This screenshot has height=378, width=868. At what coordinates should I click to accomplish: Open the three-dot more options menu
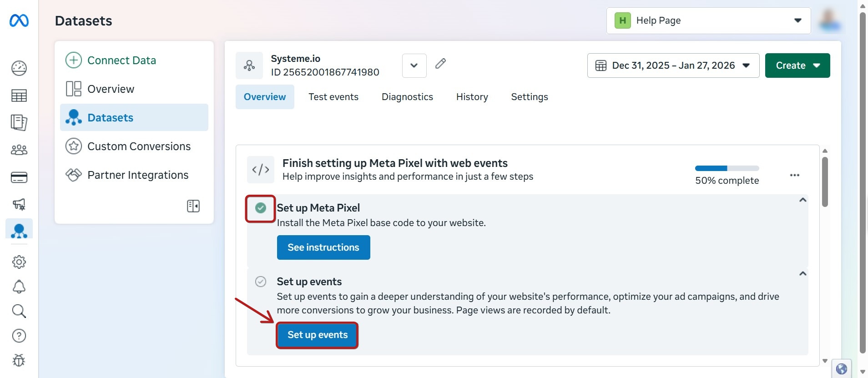(x=795, y=175)
